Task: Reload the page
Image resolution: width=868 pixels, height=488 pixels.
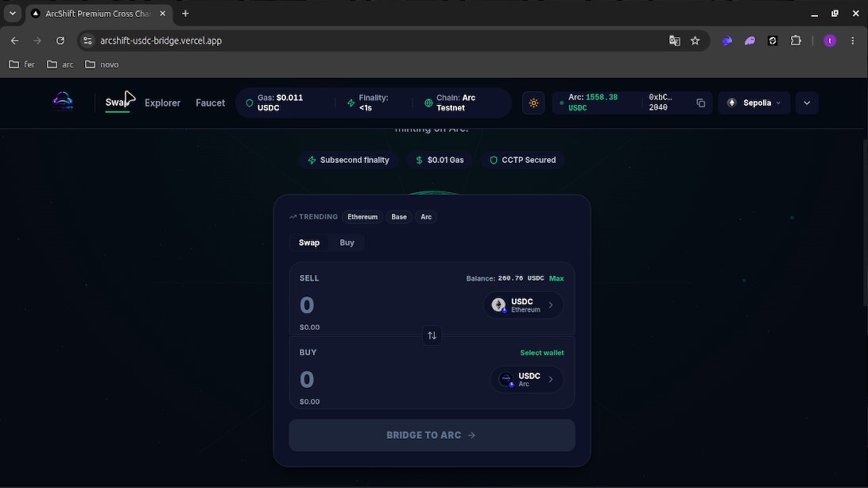Action: 60,41
